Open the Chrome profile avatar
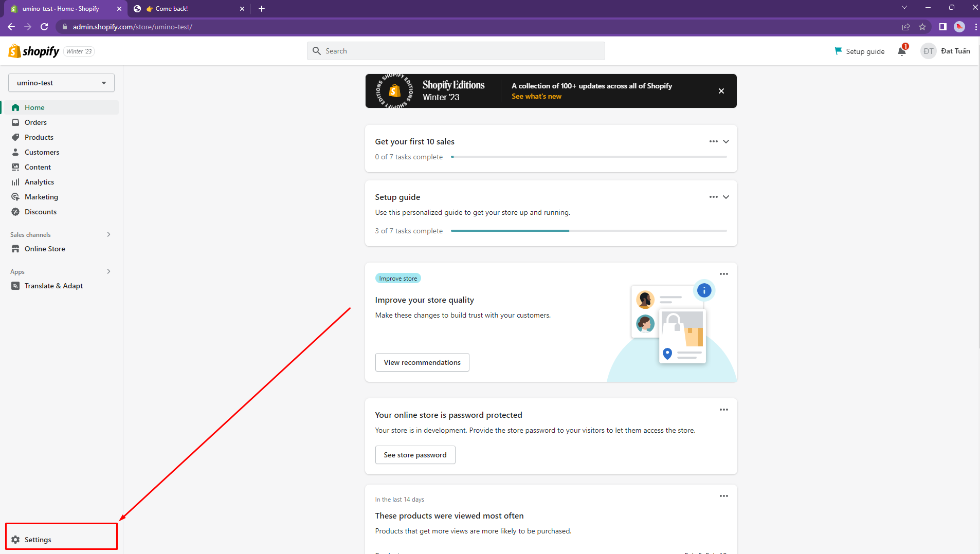Viewport: 980px width, 554px height. click(x=959, y=27)
